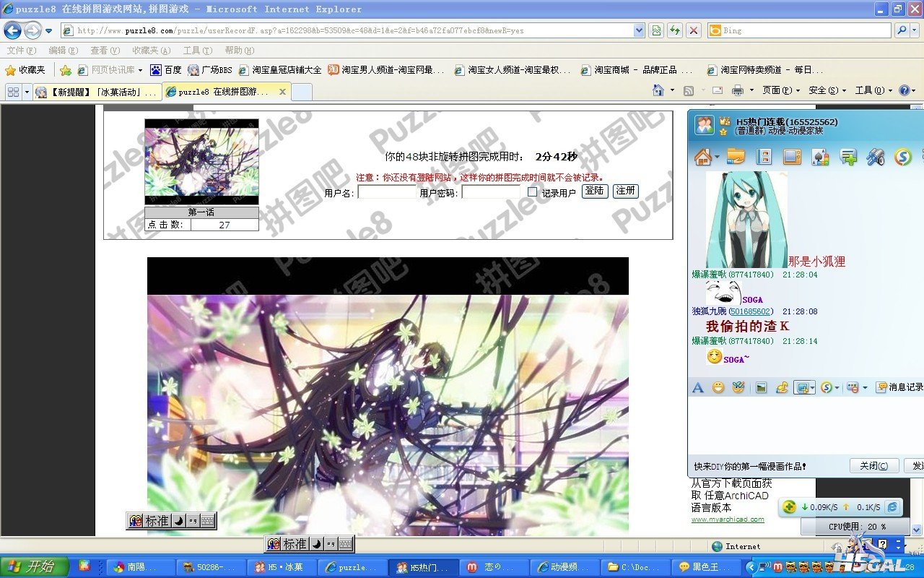The image size is (924, 578).
Task: Click the QQ create discussion plus icon
Action: tap(848, 157)
